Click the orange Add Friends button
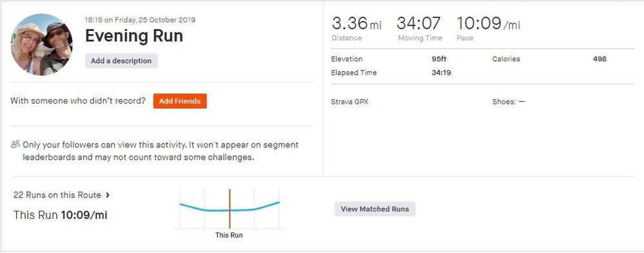644x253 pixels. tap(180, 101)
